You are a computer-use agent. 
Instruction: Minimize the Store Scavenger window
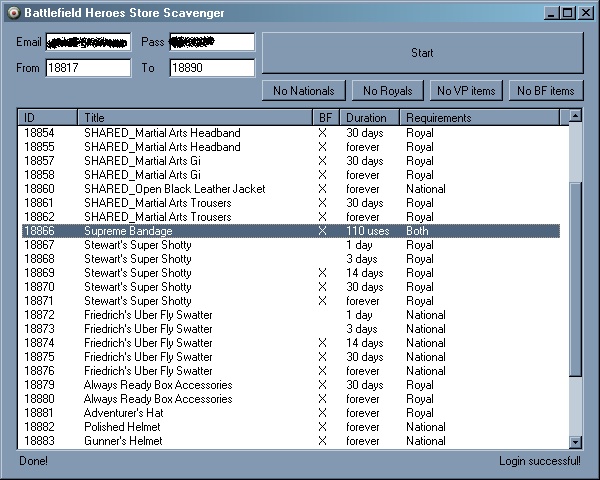(551, 13)
